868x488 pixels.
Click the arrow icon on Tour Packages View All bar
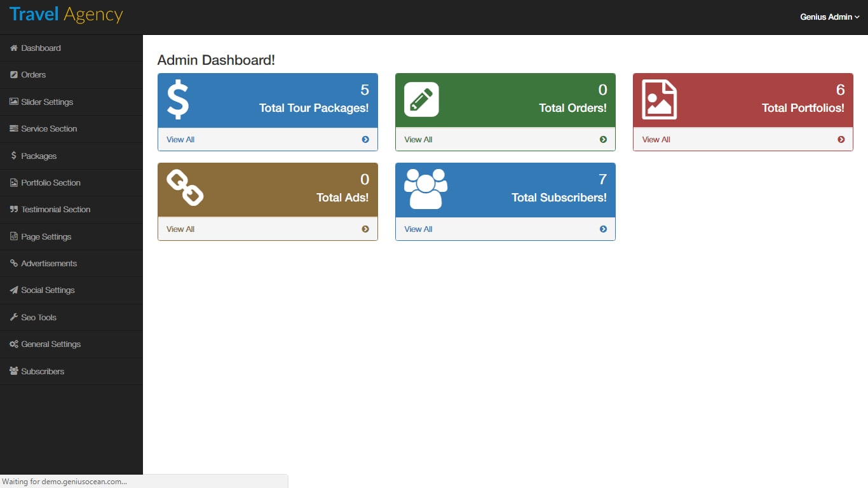tap(367, 139)
